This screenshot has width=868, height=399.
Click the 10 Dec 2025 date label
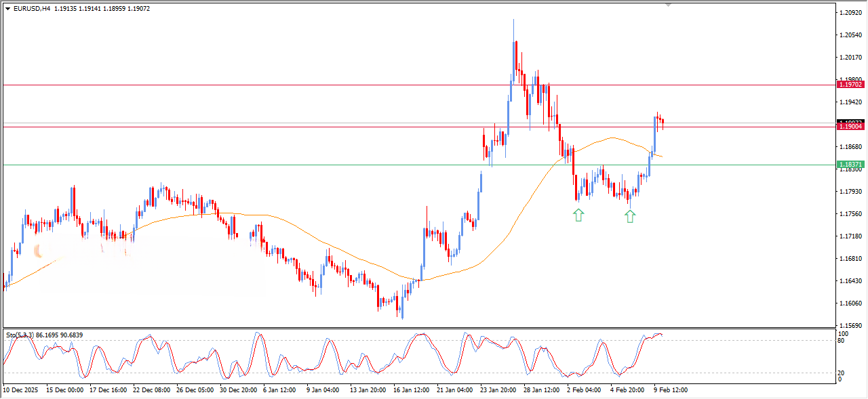[21, 390]
